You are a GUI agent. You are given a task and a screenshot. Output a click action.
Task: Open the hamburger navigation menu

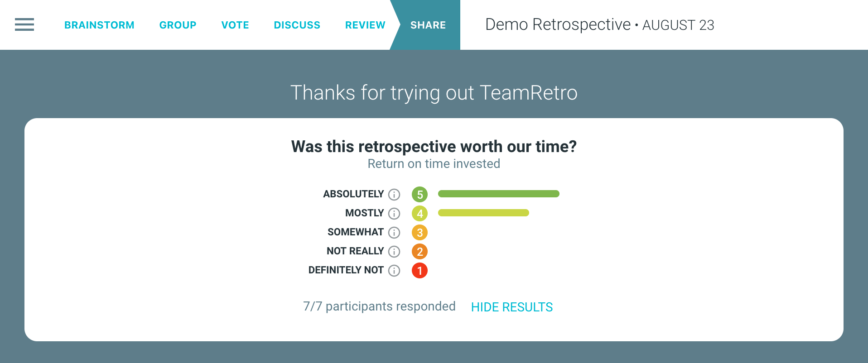pyautogui.click(x=24, y=25)
